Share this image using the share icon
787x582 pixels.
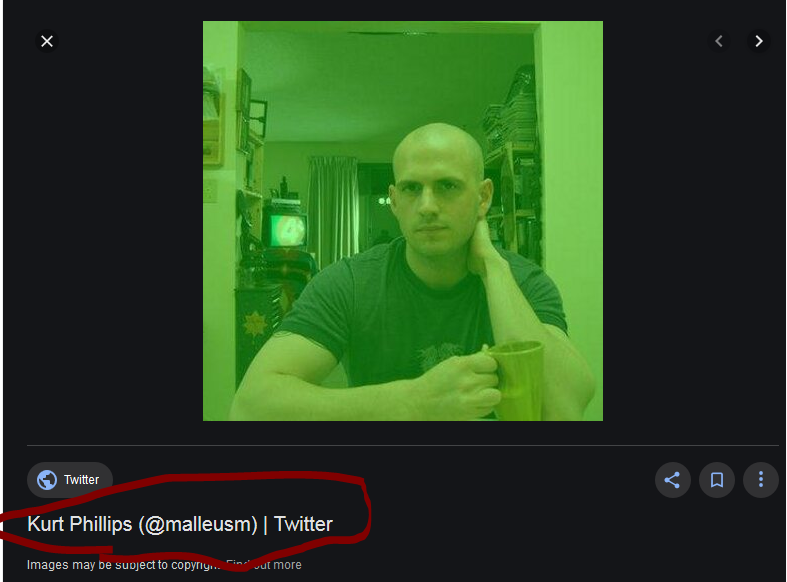click(x=673, y=480)
